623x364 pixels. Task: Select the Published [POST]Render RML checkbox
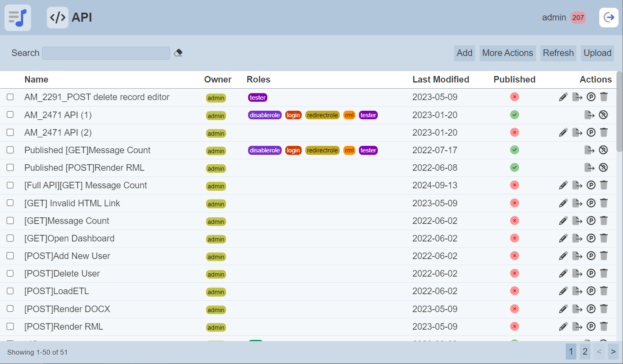point(10,167)
